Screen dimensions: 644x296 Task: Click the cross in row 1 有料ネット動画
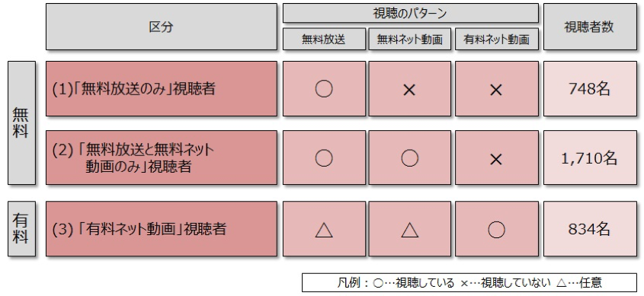click(496, 90)
